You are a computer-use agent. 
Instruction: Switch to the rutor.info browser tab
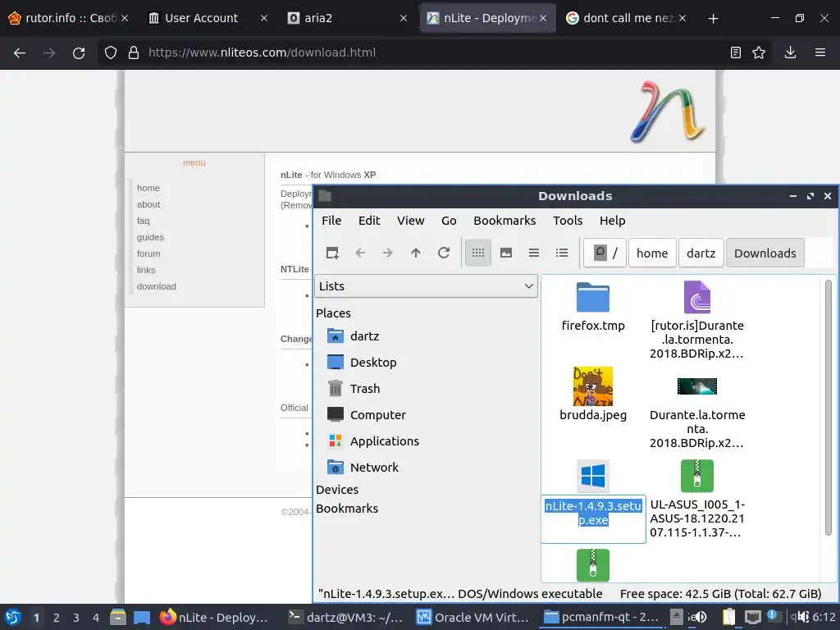(68, 18)
